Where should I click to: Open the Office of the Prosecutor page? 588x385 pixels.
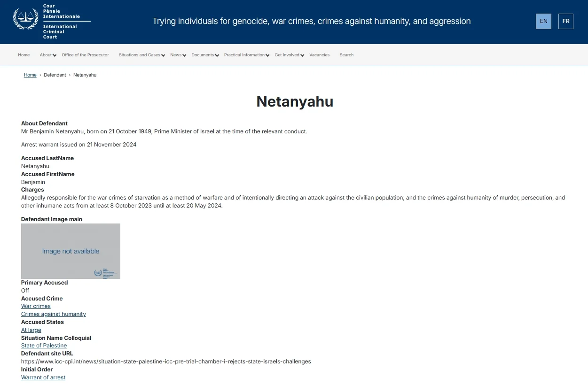pos(85,55)
